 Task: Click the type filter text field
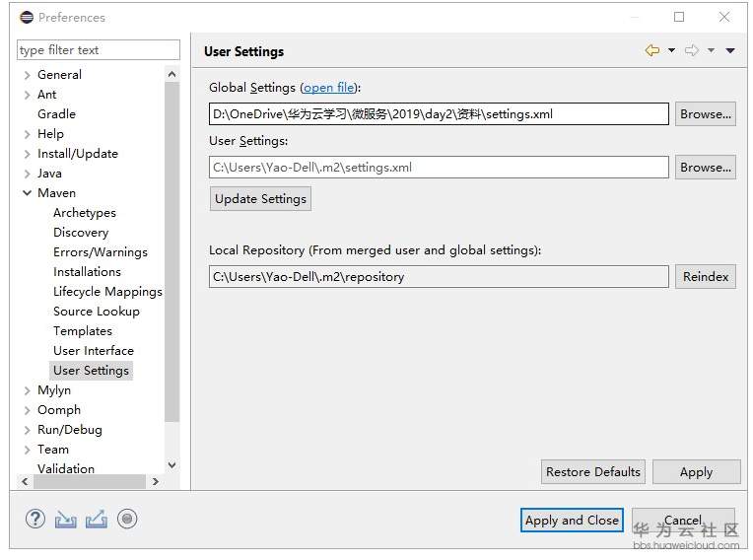(99, 50)
